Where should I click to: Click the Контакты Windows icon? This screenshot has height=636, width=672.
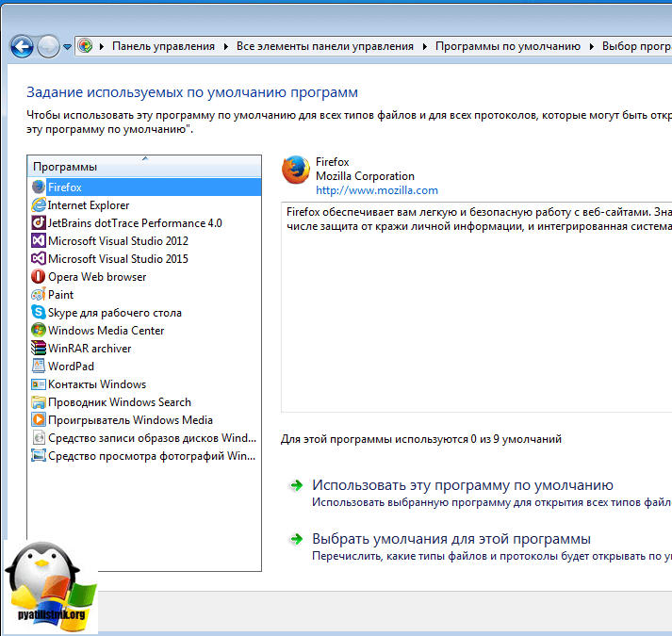(38, 384)
